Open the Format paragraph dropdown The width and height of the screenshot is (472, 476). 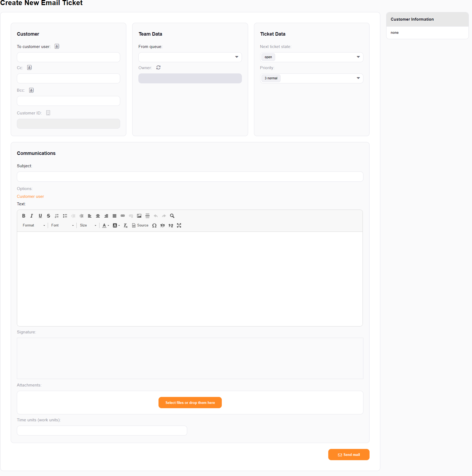(34, 225)
